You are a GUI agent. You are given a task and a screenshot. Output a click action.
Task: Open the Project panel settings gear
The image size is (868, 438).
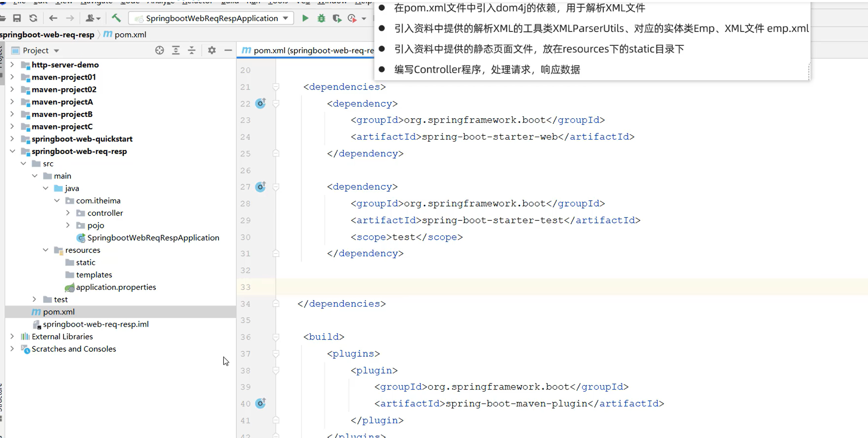tap(212, 50)
